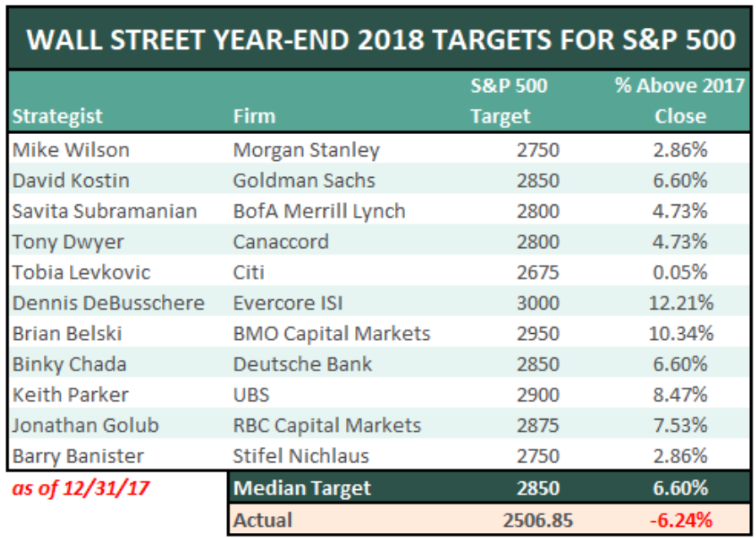Select the Mike Wilson cell

pyautogui.click(x=71, y=150)
